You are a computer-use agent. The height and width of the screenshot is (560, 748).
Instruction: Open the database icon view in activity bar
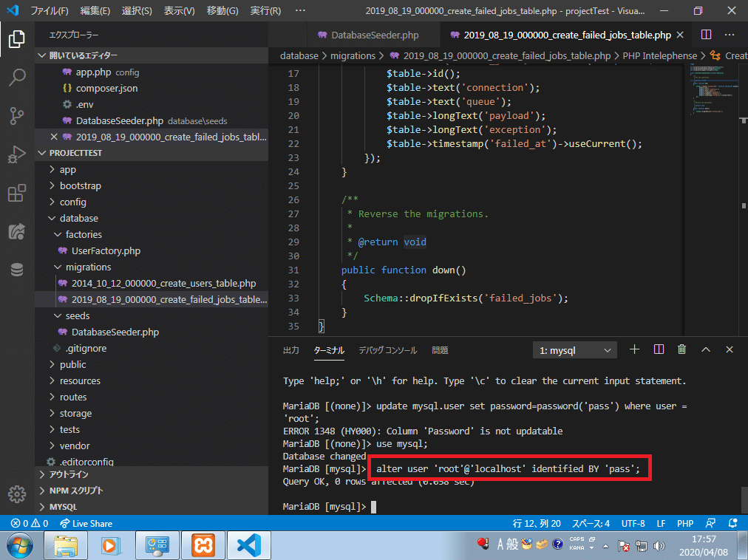(17, 270)
